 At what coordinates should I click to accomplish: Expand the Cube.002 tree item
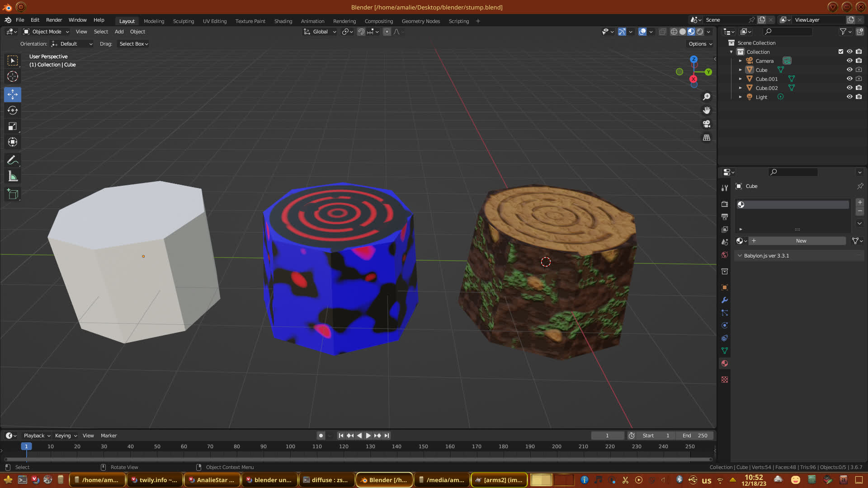[741, 88]
